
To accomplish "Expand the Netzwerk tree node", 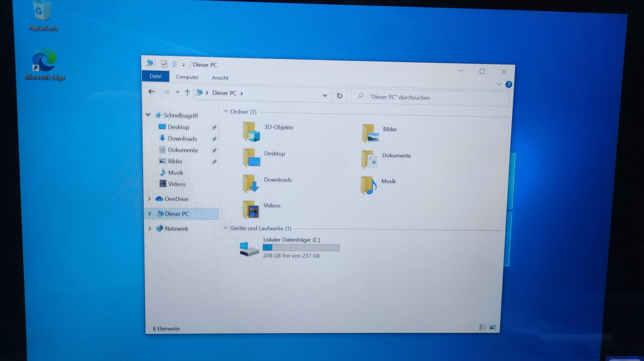I will [x=150, y=229].
